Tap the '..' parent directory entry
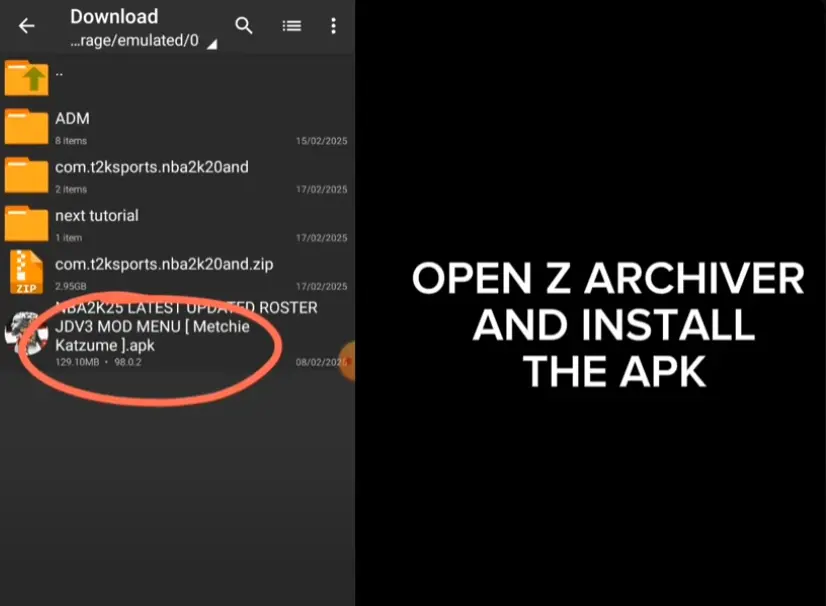Screen dimensions: 826x606 178,78
